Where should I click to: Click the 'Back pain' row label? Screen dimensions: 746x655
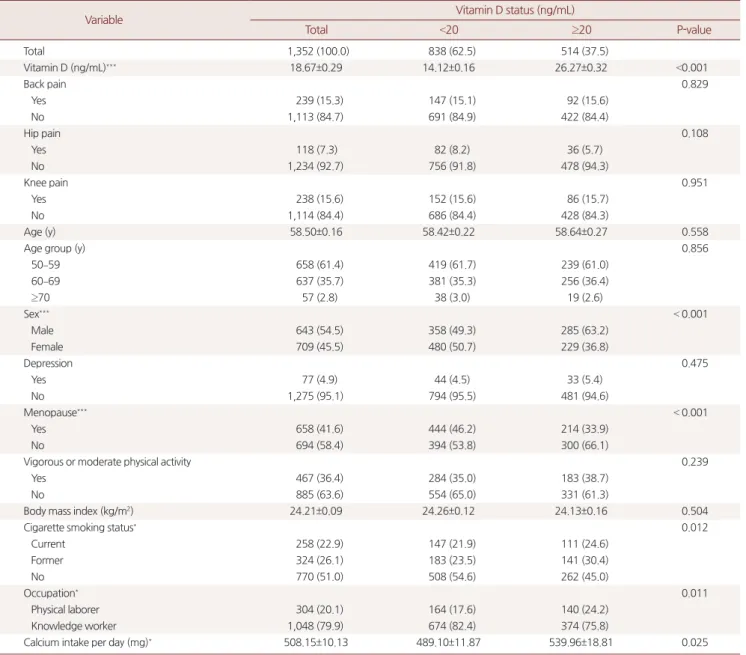pos(45,84)
